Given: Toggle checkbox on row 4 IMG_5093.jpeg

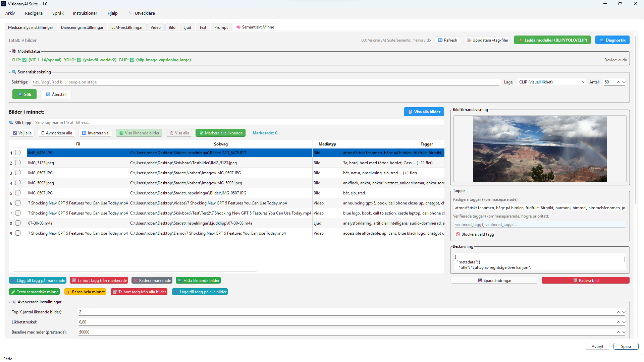Looking at the screenshot, I should tap(18, 183).
